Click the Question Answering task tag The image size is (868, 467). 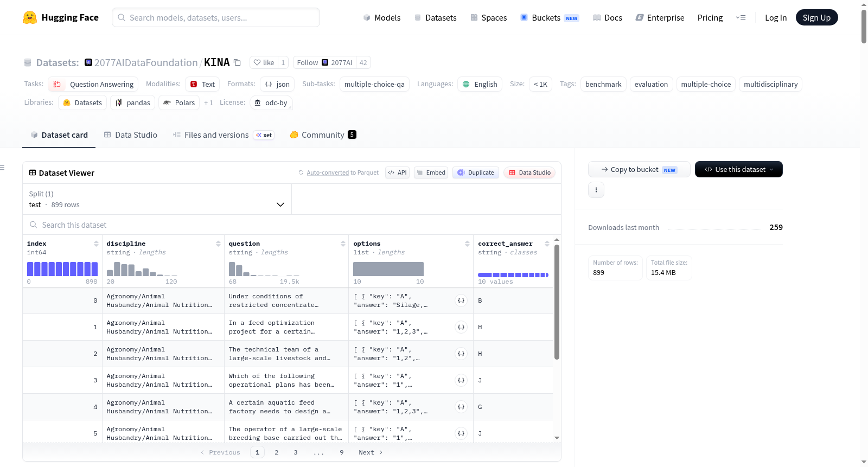click(93, 84)
